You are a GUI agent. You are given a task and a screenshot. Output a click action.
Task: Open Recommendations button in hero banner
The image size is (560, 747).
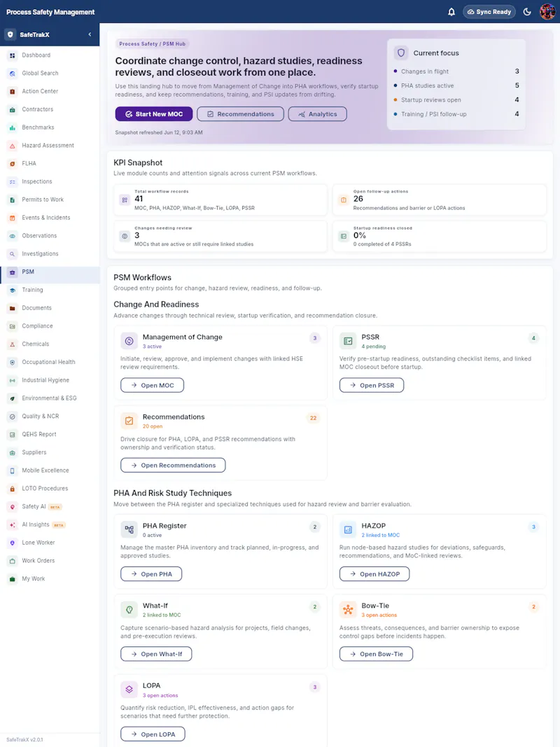(x=241, y=114)
